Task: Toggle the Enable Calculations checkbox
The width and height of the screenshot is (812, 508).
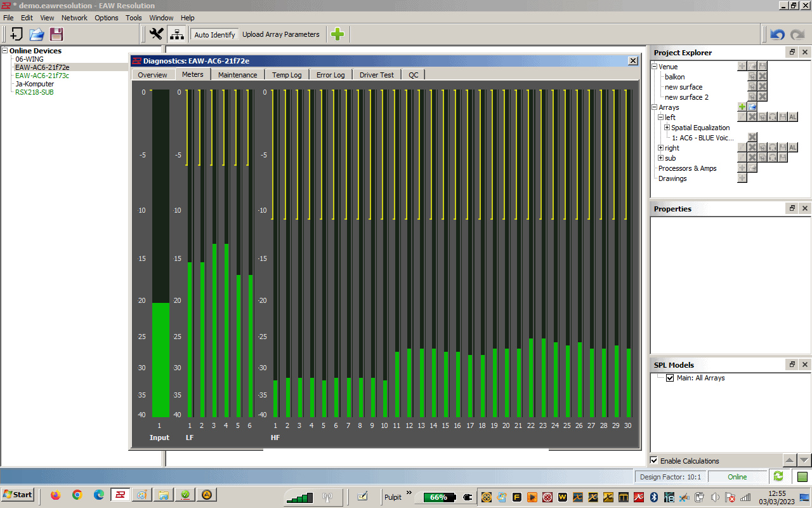Action: click(654, 461)
